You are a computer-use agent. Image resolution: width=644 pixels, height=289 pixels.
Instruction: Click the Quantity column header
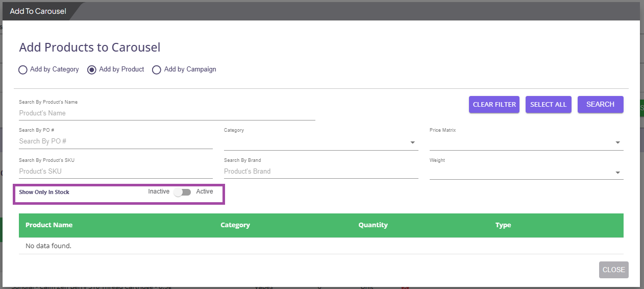tap(373, 225)
